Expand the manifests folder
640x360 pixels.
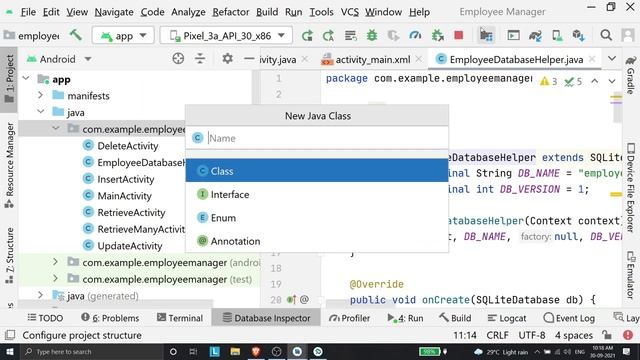point(40,95)
